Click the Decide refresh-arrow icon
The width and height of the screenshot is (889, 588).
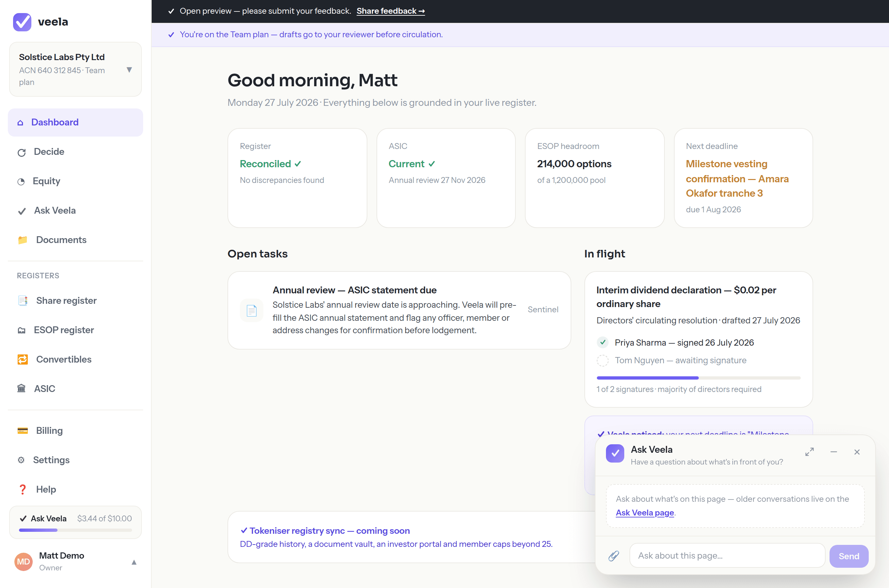tap(21, 152)
